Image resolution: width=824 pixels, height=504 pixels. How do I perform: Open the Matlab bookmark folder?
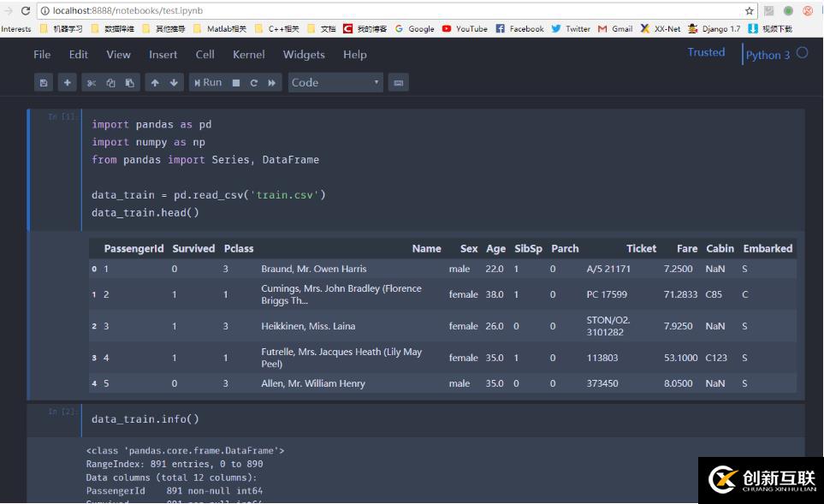pos(220,29)
